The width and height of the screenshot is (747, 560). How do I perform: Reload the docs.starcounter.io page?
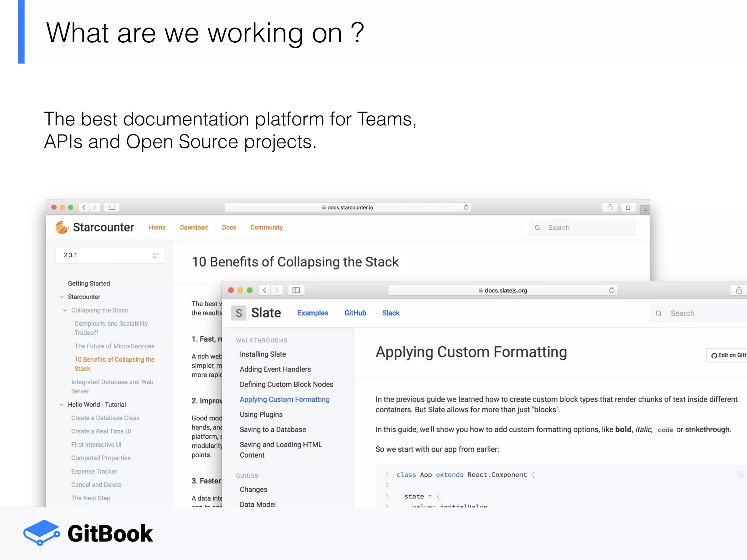tap(466, 207)
